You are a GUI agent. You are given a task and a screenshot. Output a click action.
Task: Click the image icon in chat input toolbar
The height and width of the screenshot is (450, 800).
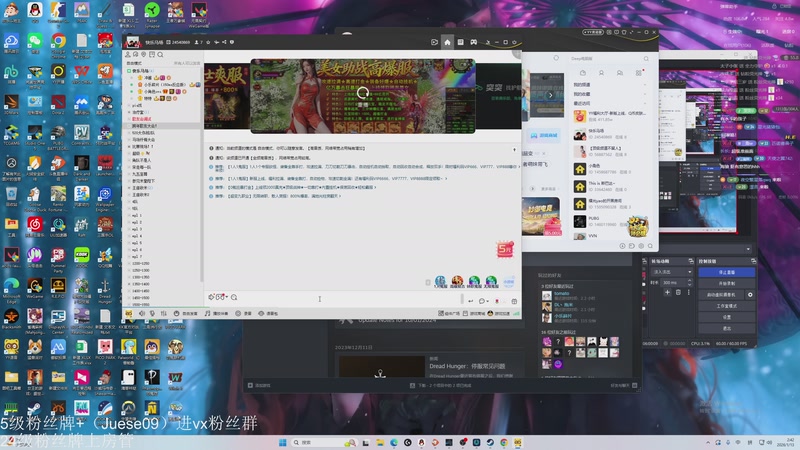220,297
